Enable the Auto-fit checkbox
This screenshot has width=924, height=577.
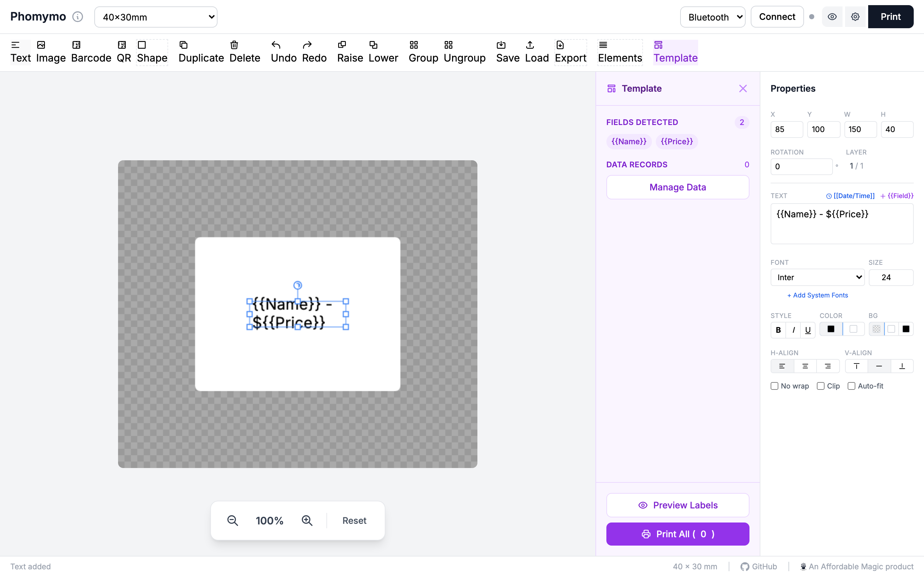(851, 386)
